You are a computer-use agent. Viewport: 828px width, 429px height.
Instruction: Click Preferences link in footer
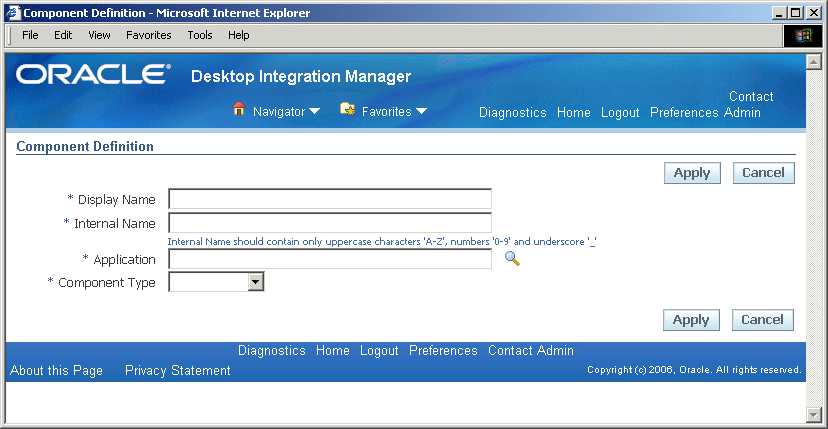pyautogui.click(x=443, y=351)
